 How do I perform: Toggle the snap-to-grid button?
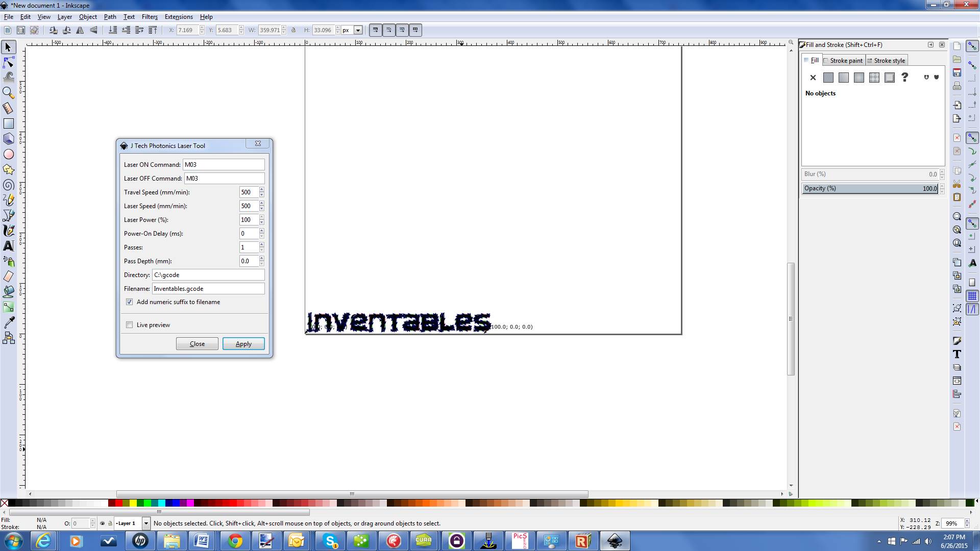[972, 296]
